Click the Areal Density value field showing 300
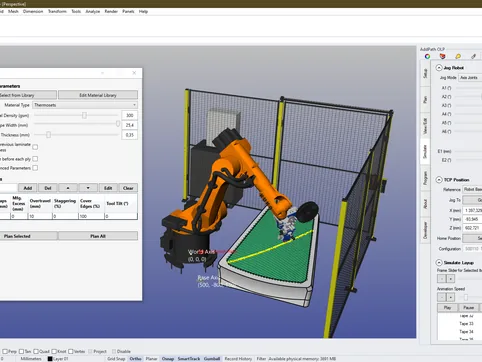 coord(130,115)
